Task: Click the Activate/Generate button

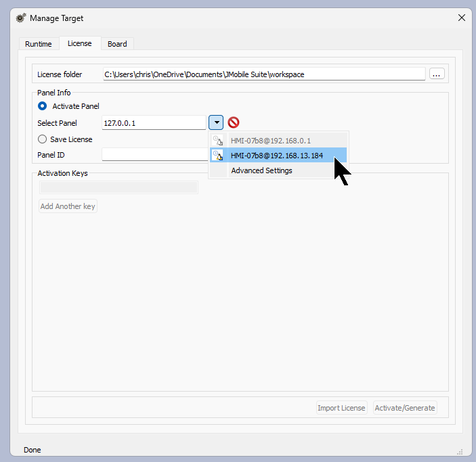Action: coord(405,408)
